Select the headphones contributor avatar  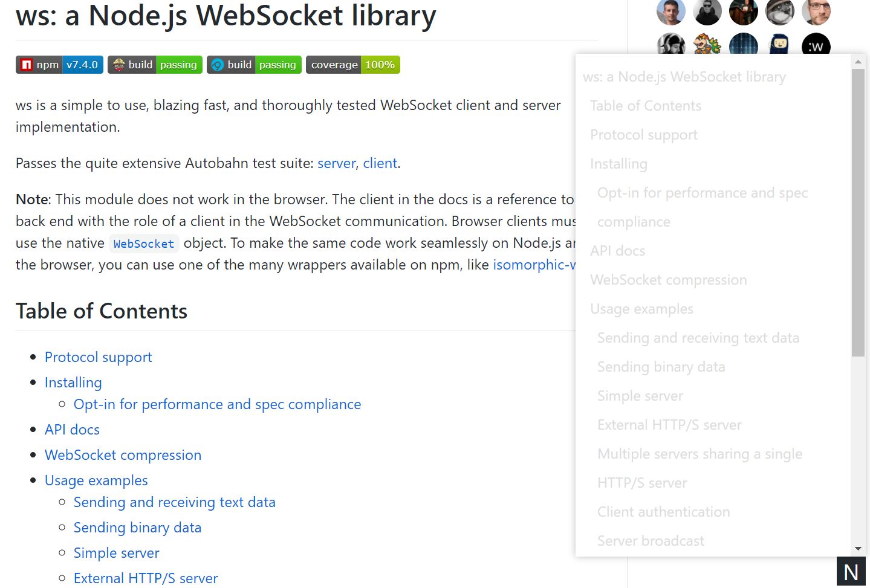pos(670,45)
